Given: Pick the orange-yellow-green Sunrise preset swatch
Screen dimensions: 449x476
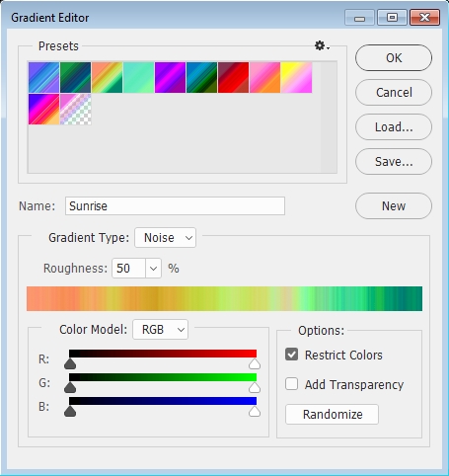Looking at the screenshot, I should (107, 77).
